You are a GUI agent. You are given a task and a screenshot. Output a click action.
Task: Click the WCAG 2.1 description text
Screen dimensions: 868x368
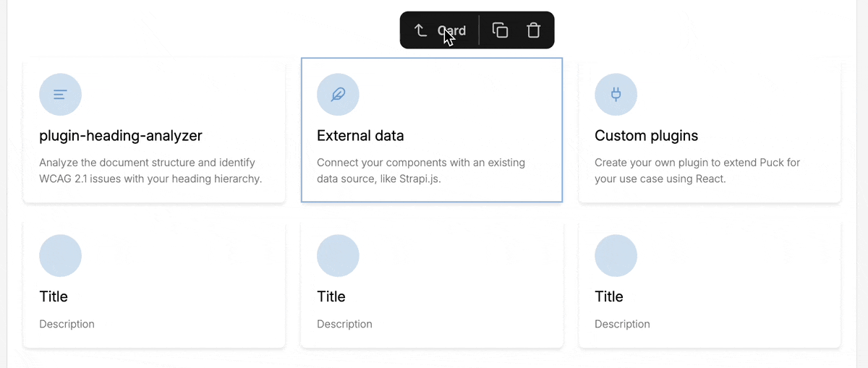(x=150, y=171)
